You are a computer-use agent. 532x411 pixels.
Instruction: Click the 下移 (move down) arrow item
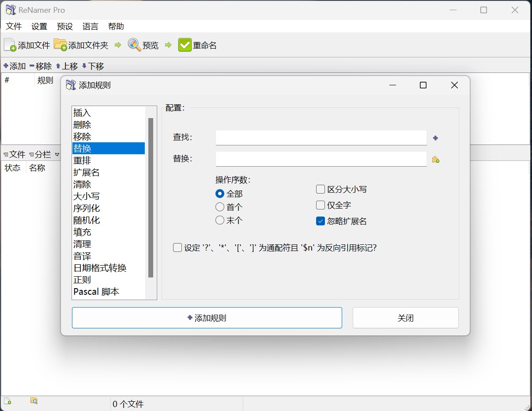tap(93, 66)
